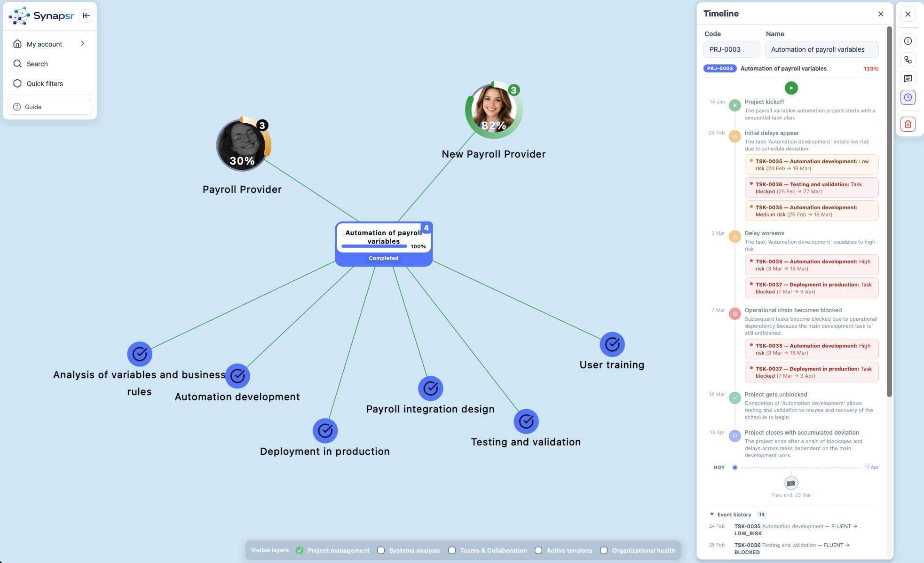Viewport: 924px width, 563px height.
Task: Click the PRJ-0003 project badge
Action: pyautogui.click(x=719, y=68)
